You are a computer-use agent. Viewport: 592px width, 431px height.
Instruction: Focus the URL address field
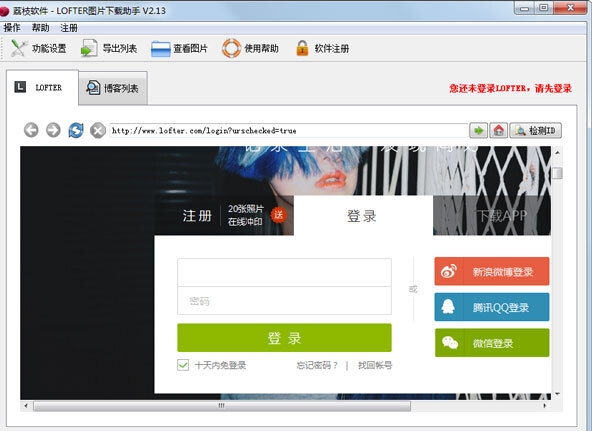(289, 131)
